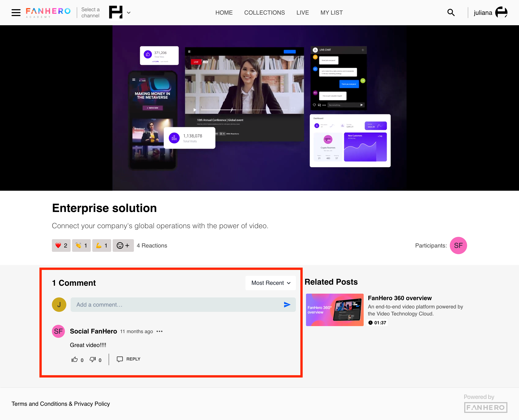Click the 01:37 duration badge
The height and width of the screenshot is (420, 519).
pos(377,322)
